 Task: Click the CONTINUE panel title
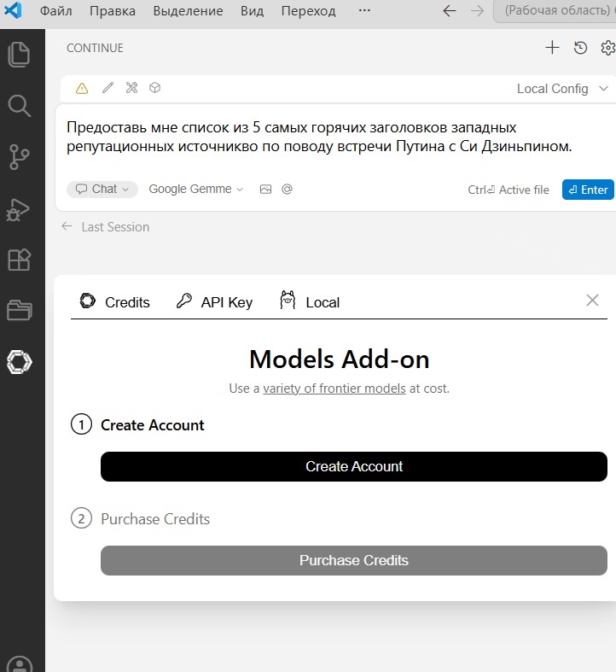tap(95, 48)
